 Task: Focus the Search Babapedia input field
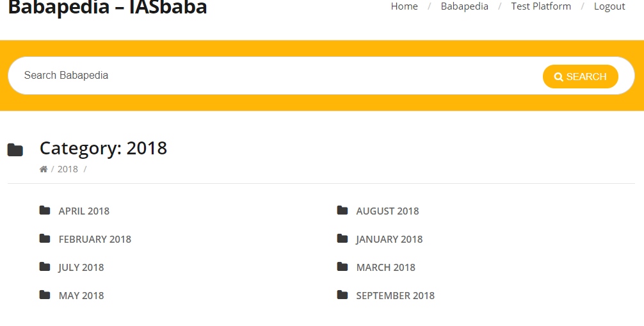pos(275,76)
